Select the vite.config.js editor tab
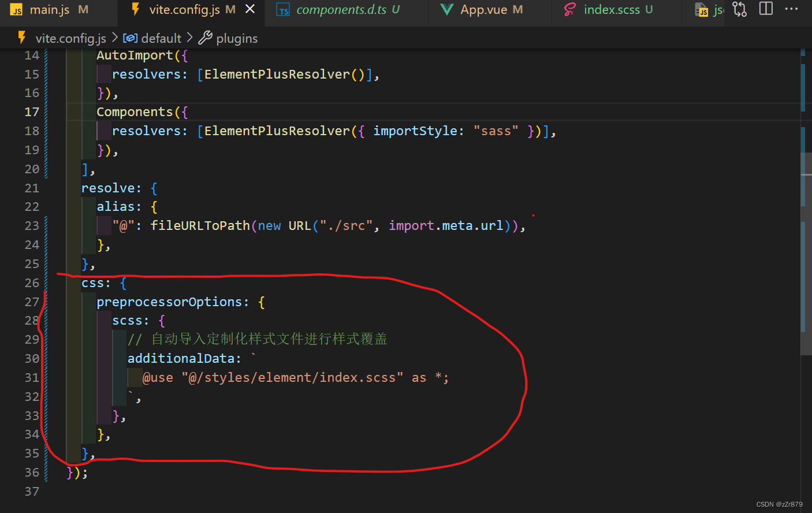 192,10
